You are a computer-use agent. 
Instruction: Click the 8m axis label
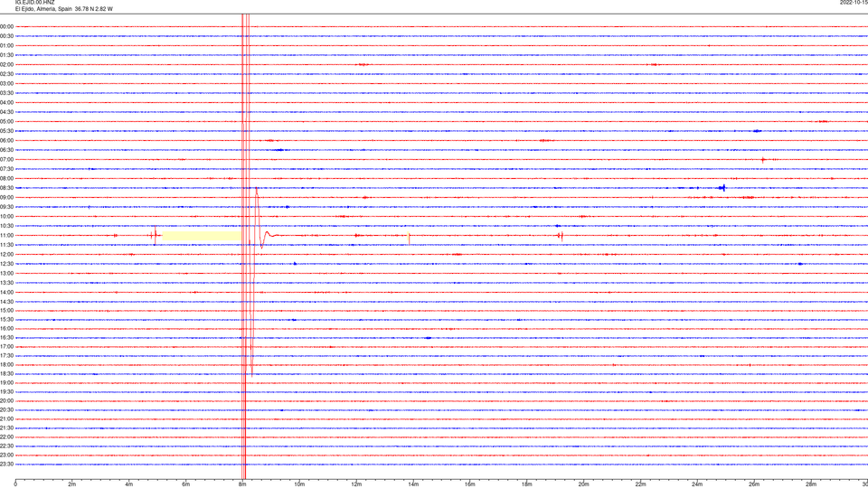[242, 484]
